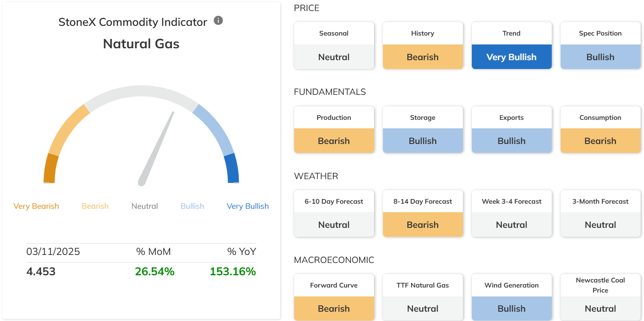Click the 26.54% month-over-month value

[155, 271]
